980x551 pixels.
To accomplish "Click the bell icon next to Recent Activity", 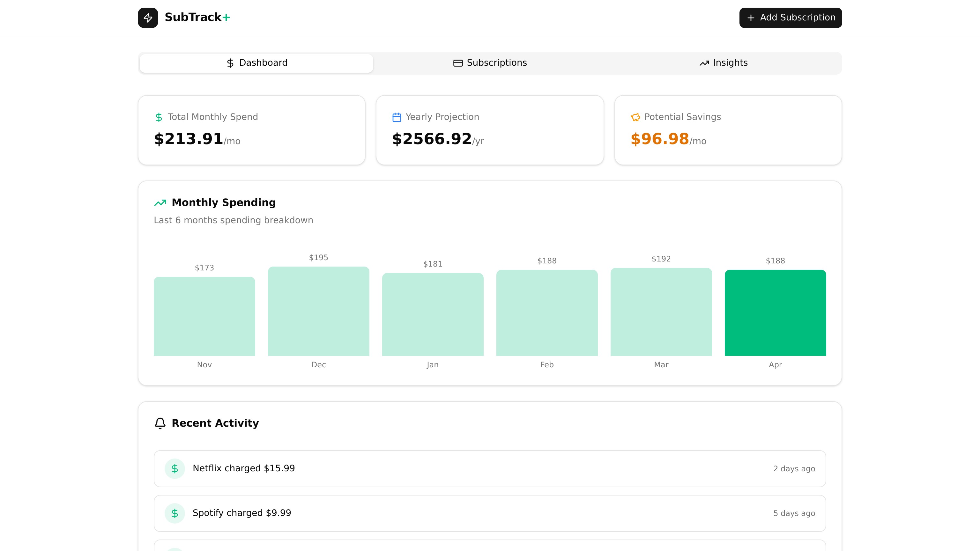I will click(160, 423).
